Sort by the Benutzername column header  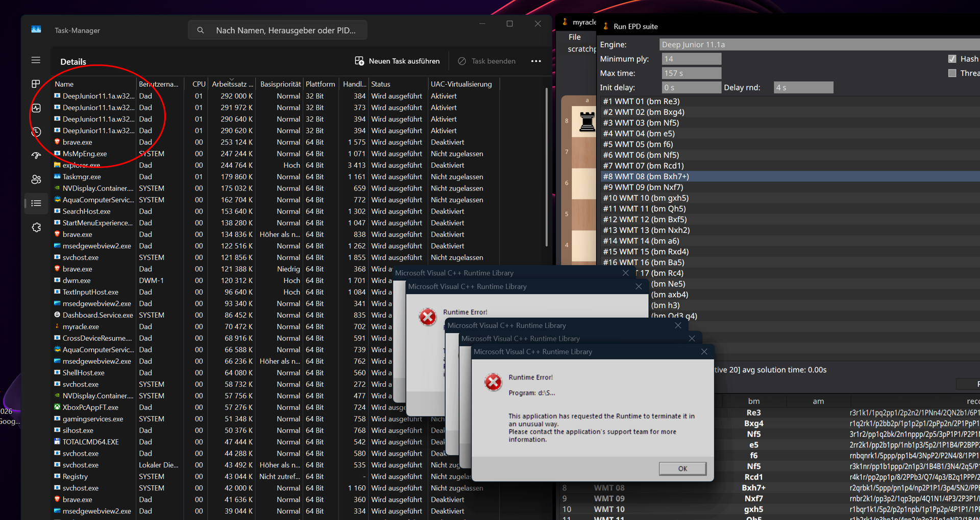pos(160,84)
